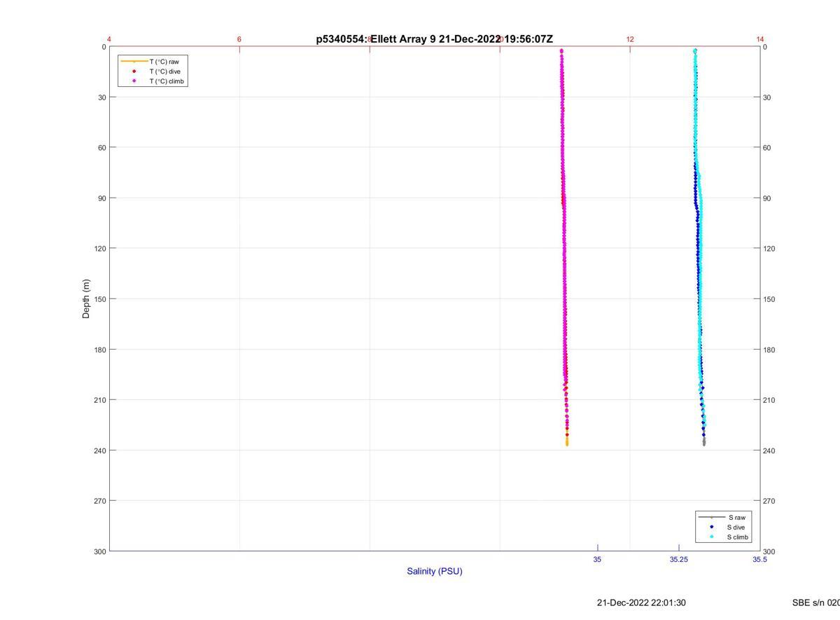840x620 pixels.
Task: Click the red '12' temperature tick label
Action: tap(630, 39)
